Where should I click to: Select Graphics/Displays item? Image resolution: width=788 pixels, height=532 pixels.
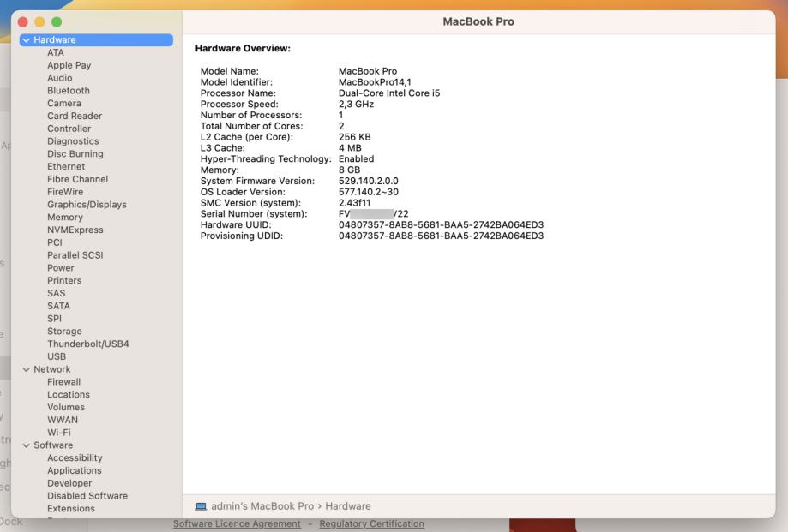[x=87, y=204]
